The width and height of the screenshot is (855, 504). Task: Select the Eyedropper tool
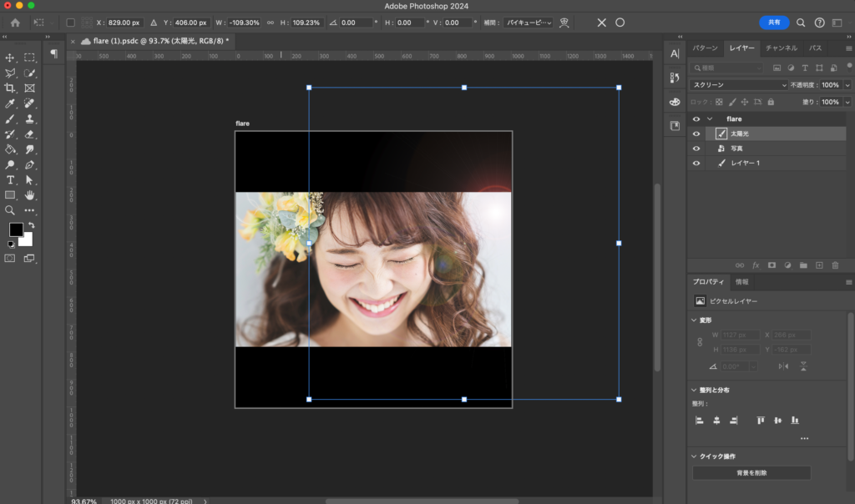click(x=10, y=103)
